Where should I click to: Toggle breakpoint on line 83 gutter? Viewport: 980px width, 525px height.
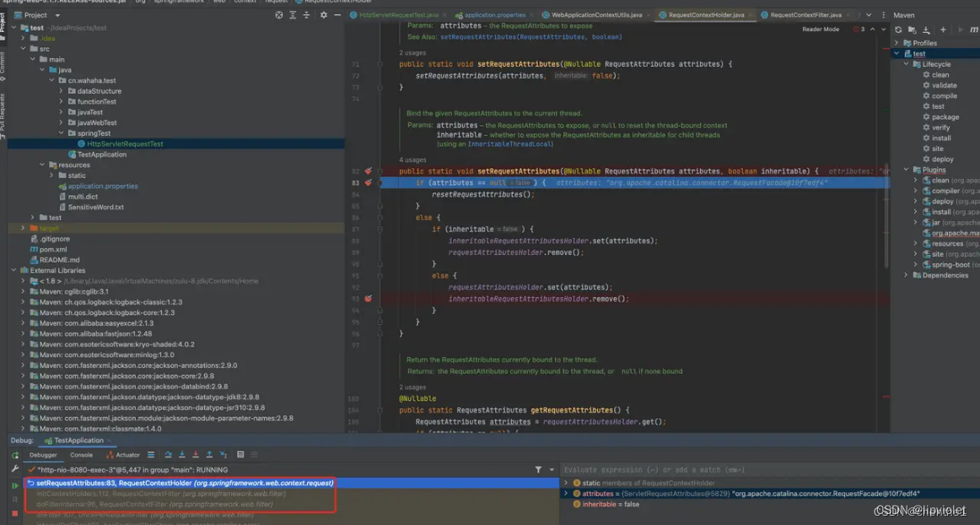[369, 181]
